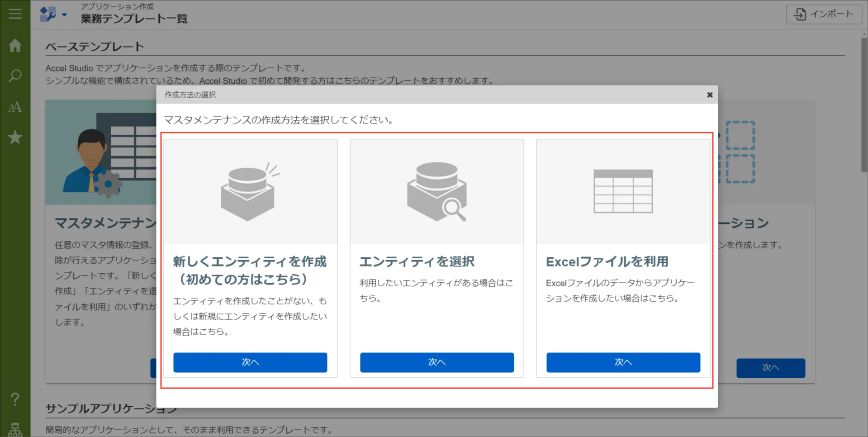The width and height of the screenshot is (868, 437).
Task: Click 次へ under エンティティを選択
Action: (436, 362)
